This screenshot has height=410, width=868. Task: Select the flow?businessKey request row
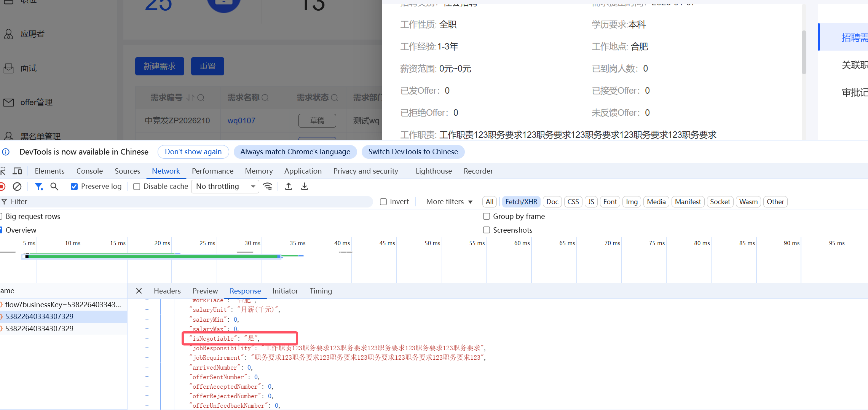63,305
